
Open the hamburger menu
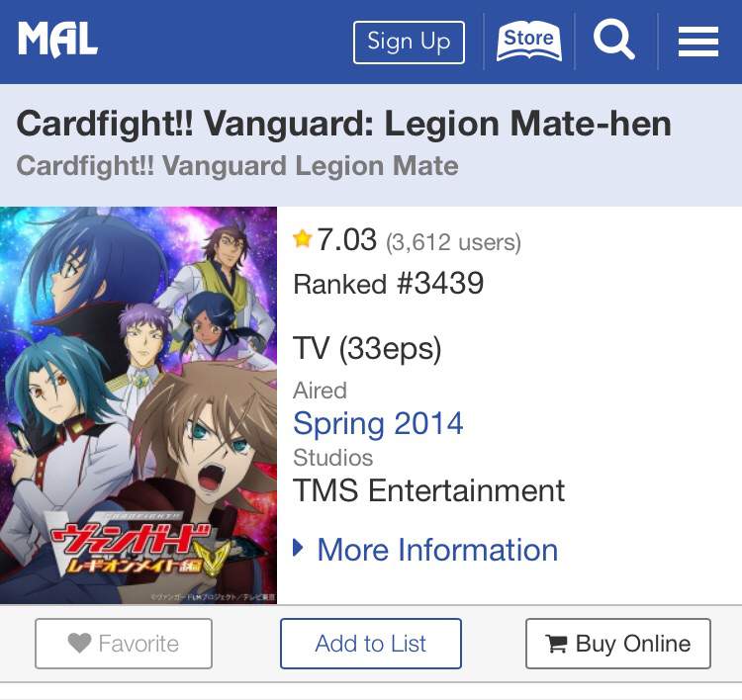[x=698, y=42]
